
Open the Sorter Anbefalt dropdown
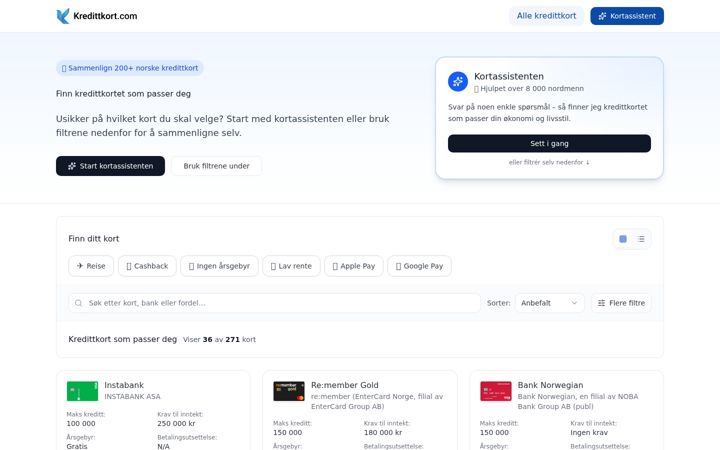(550, 303)
